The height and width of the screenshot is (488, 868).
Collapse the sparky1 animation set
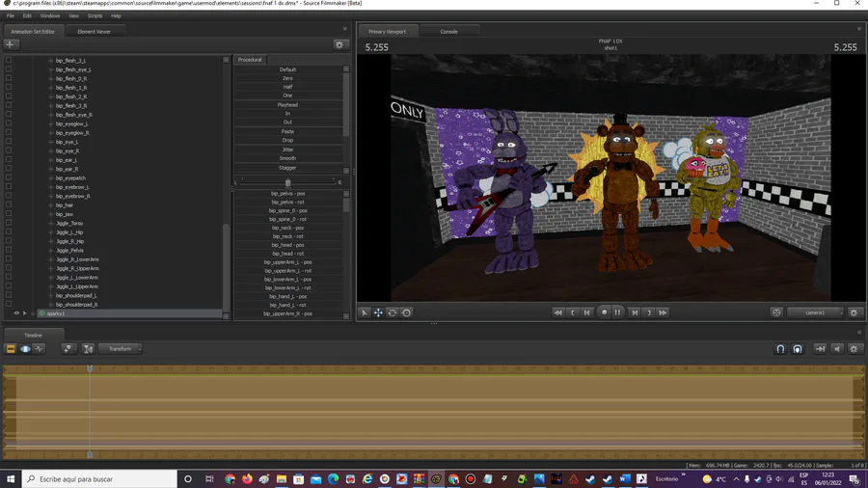point(33,313)
